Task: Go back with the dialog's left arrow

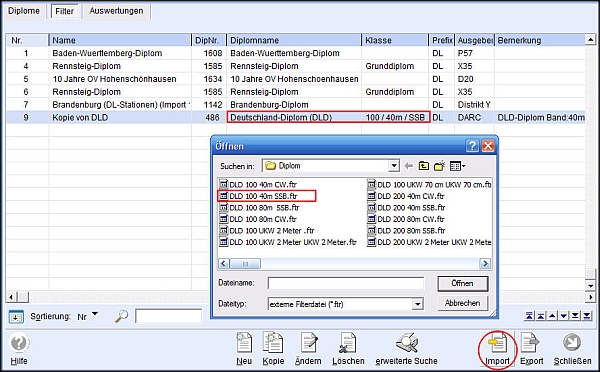Action: coord(409,166)
